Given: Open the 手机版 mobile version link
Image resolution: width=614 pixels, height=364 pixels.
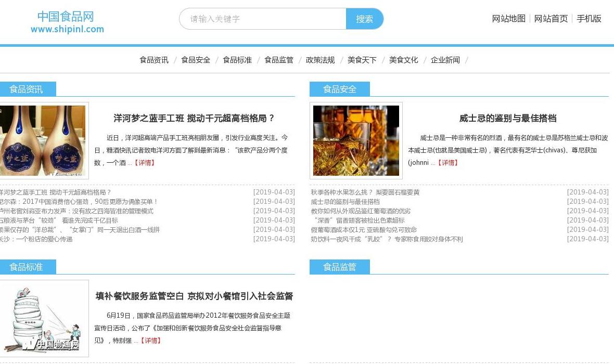Looking at the screenshot, I should (589, 18).
